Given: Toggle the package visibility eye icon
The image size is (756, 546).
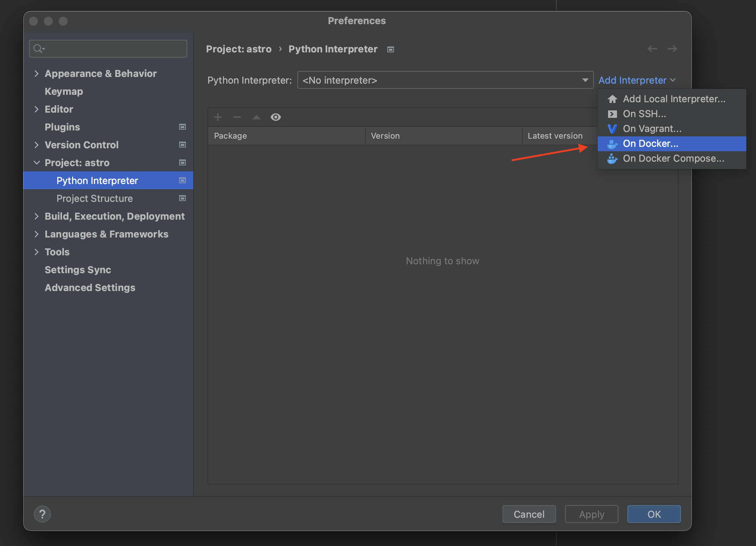Looking at the screenshot, I should coord(275,117).
